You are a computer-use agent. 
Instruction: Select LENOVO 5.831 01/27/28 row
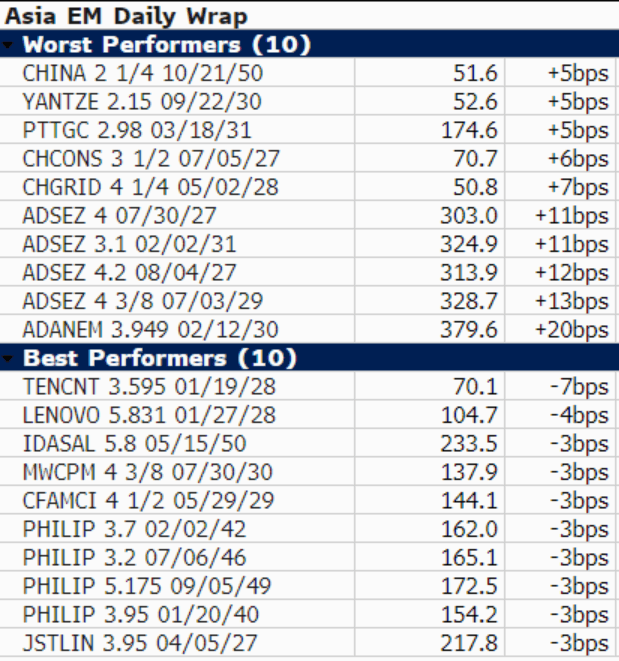[149, 415]
